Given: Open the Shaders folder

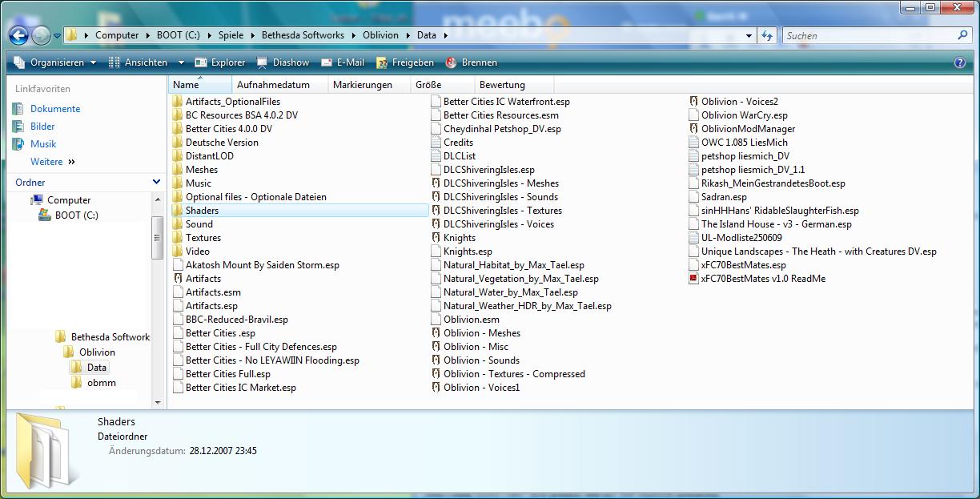Looking at the screenshot, I should [202, 211].
